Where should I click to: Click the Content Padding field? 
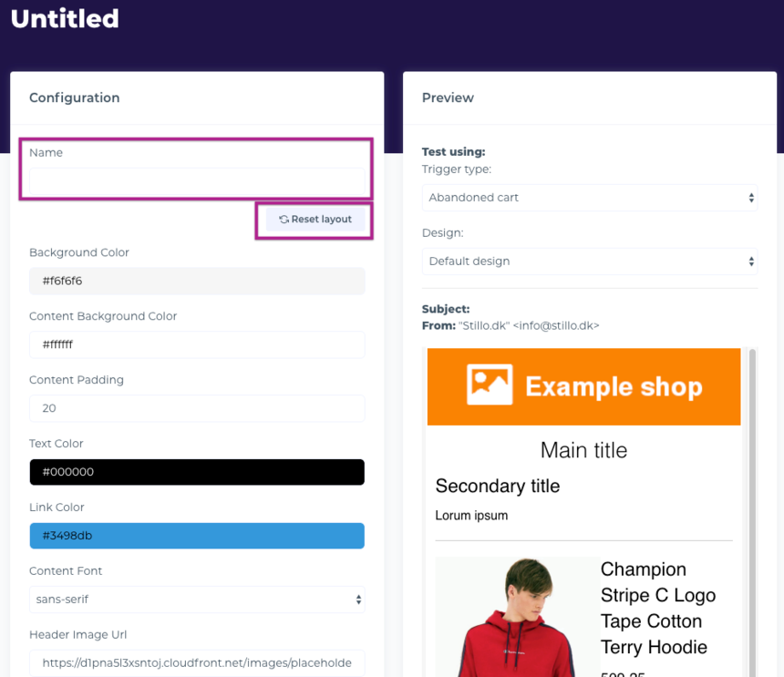197,408
